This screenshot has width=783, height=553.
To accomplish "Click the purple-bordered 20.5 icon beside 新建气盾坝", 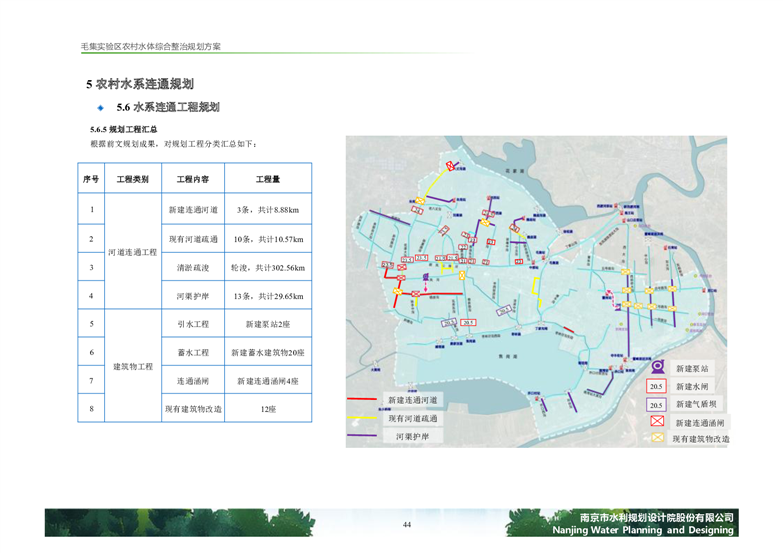I will pyautogui.click(x=656, y=405).
